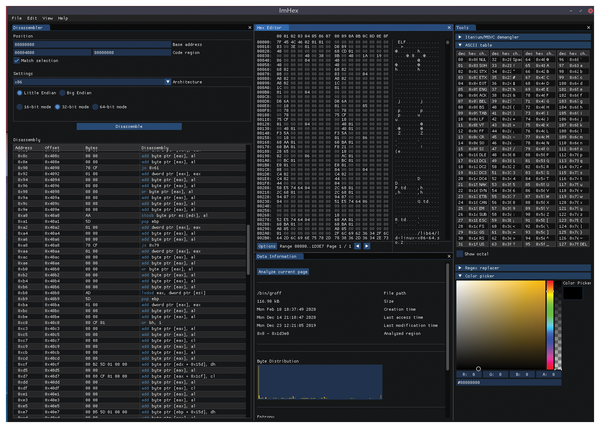Choose 32-bit mode

coord(57,107)
